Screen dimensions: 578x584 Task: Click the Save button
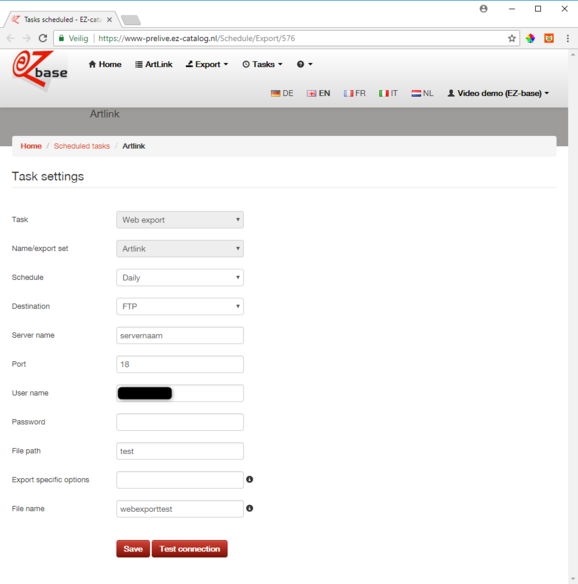133,549
